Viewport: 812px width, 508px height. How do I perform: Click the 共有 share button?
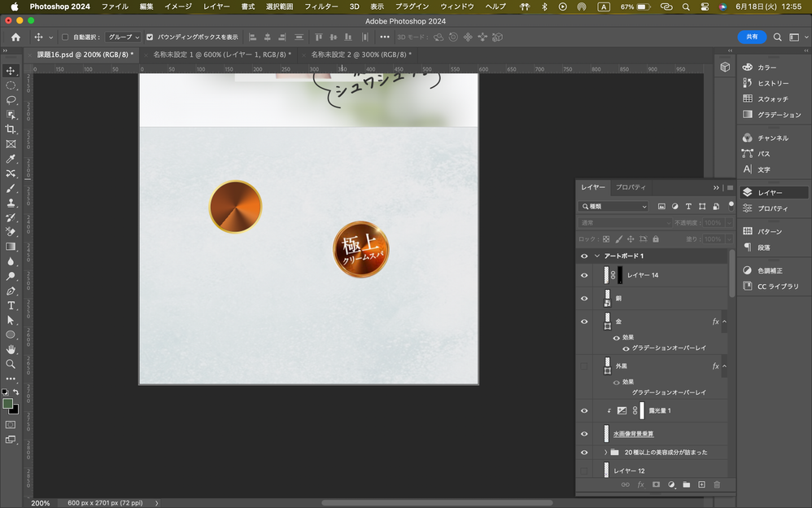point(752,37)
